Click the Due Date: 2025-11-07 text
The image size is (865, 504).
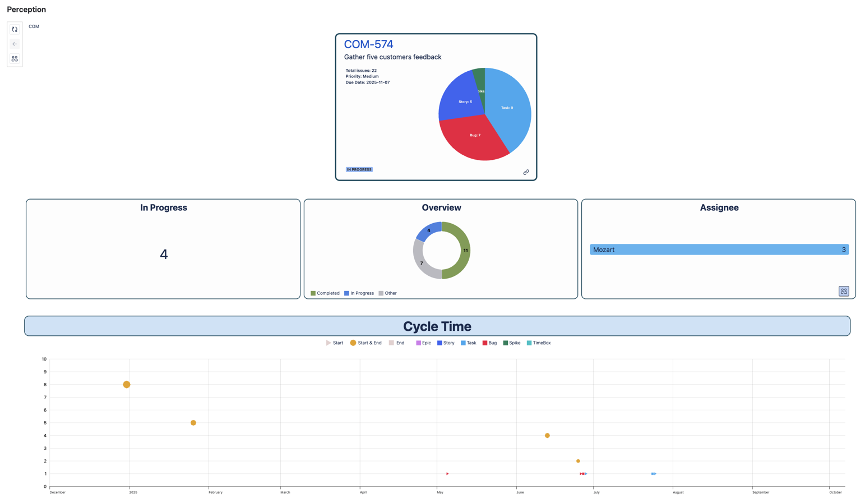(x=368, y=82)
